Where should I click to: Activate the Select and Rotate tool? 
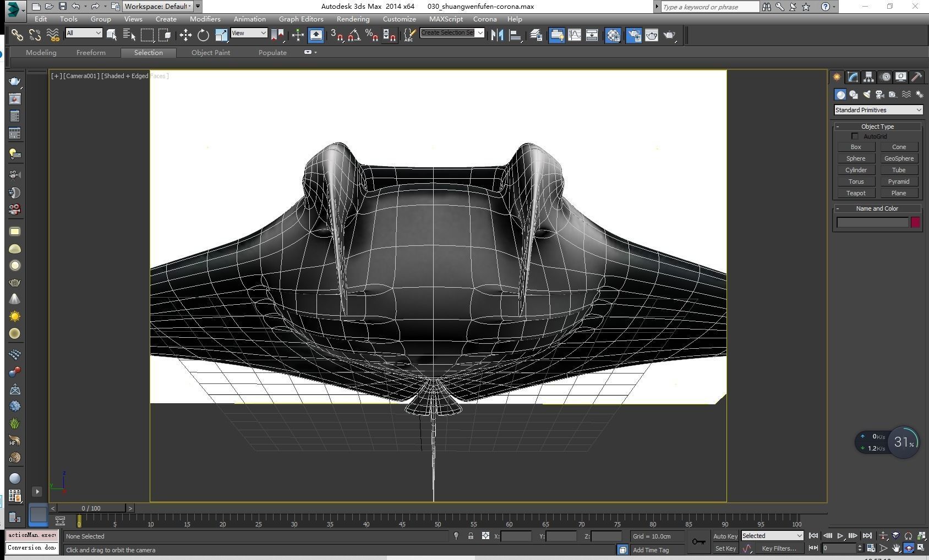point(203,35)
